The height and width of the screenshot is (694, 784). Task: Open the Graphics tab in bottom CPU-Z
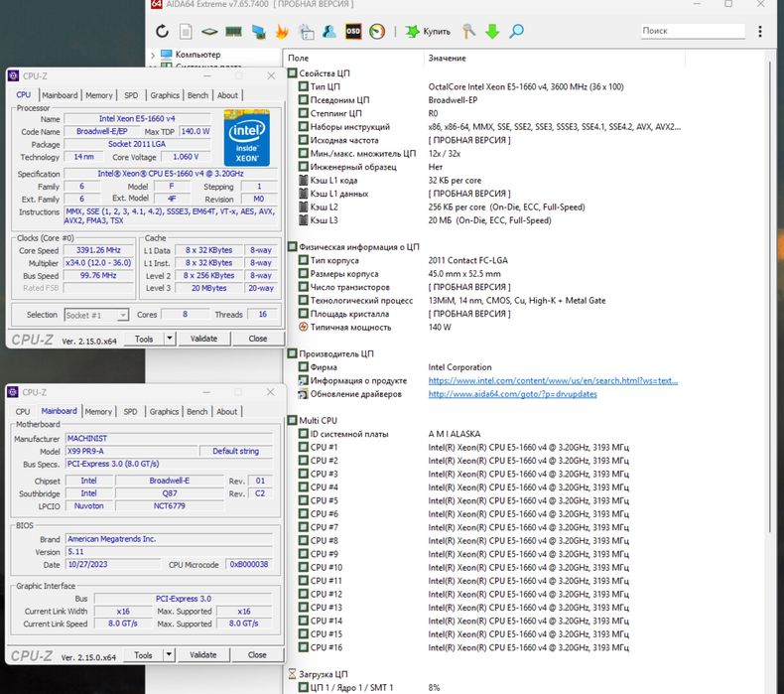click(164, 411)
